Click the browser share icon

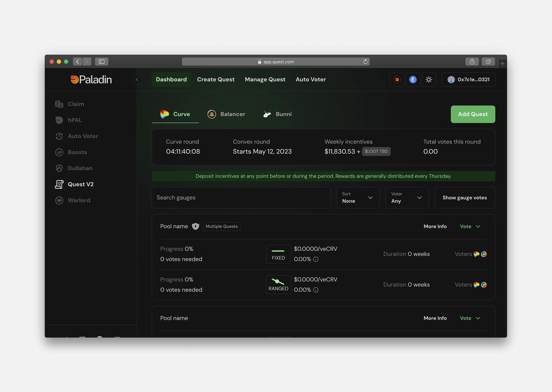click(x=472, y=62)
